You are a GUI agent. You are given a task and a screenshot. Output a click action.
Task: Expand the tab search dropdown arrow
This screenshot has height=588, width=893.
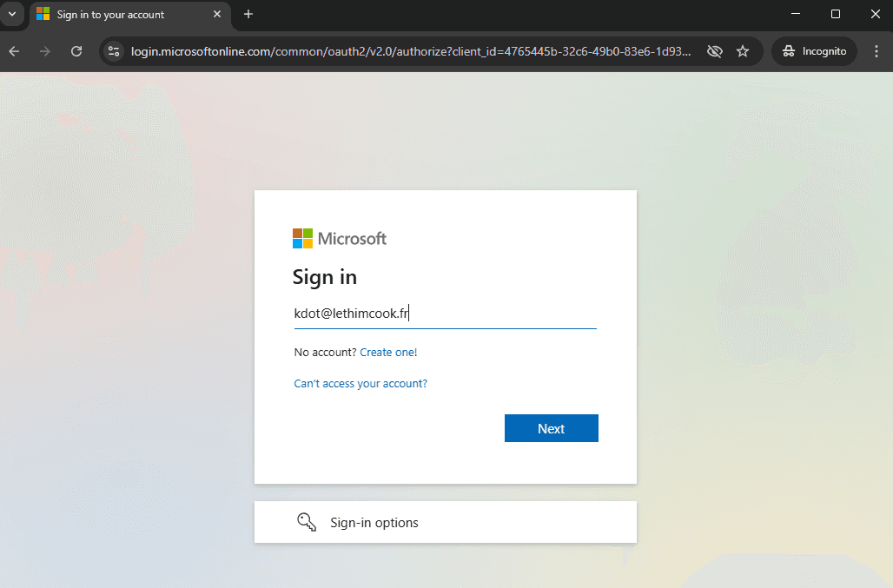click(12, 15)
